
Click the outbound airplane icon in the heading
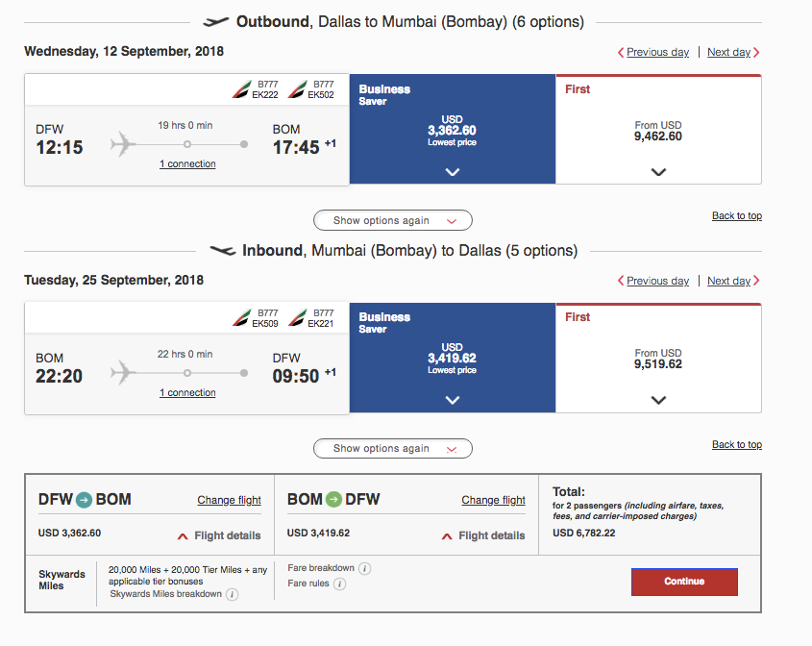pyautogui.click(x=217, y=21)
